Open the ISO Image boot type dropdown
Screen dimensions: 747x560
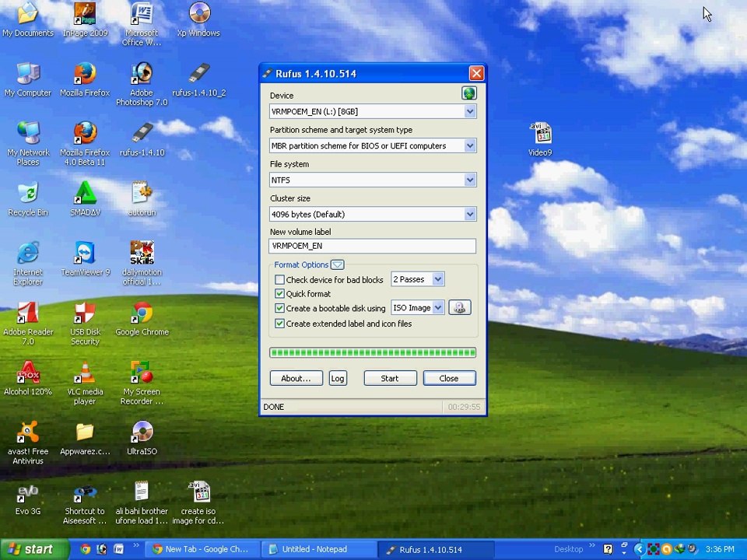tap(417, 308)
